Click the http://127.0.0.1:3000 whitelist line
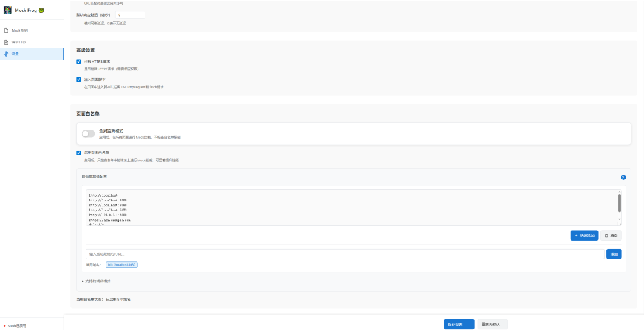 point(109,215)
